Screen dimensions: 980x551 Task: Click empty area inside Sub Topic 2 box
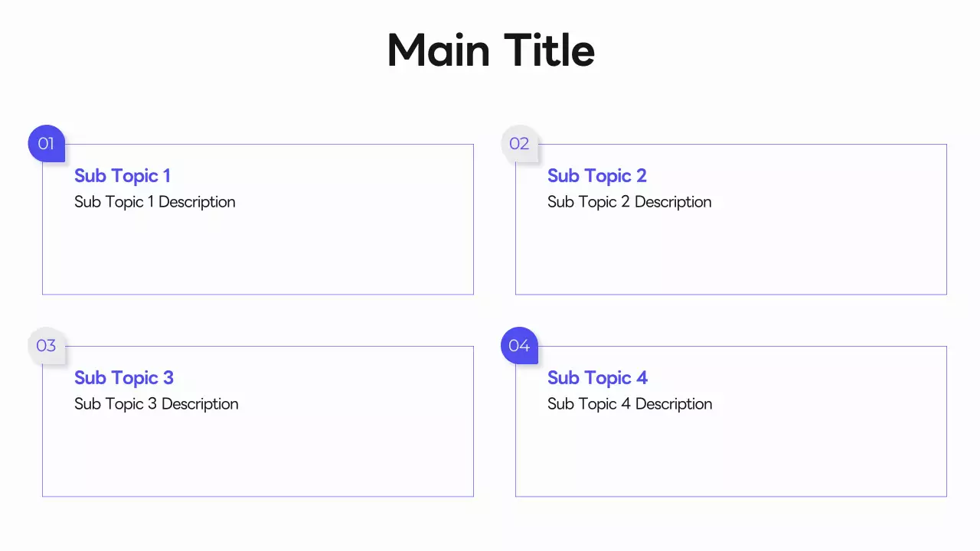click(766, 253)
